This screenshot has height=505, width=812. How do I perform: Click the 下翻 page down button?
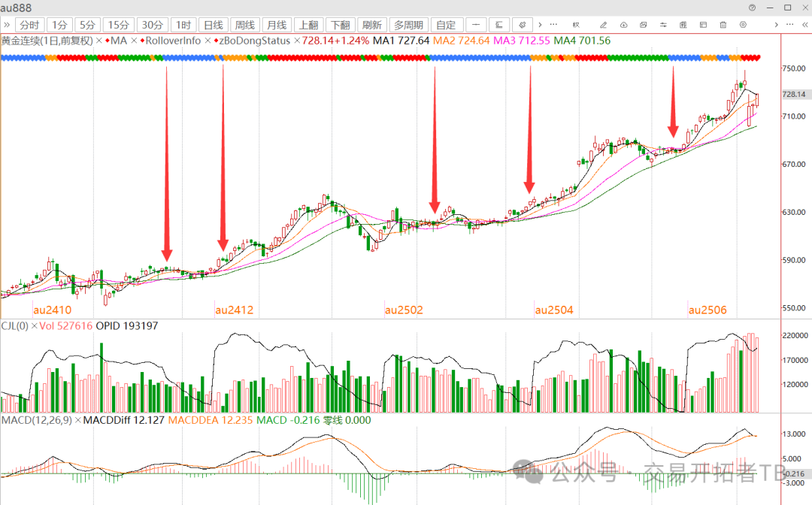pyautogui.click(x=341, y=25)
